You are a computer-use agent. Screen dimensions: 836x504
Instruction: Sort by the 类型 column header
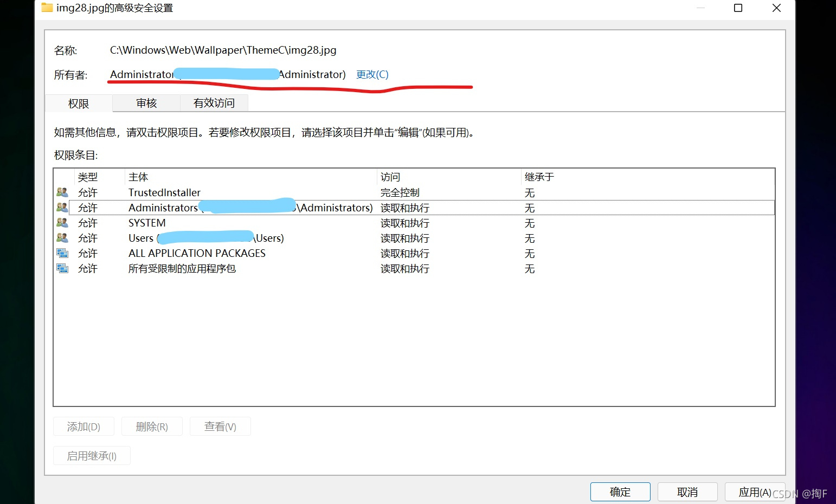click(100, 177)
